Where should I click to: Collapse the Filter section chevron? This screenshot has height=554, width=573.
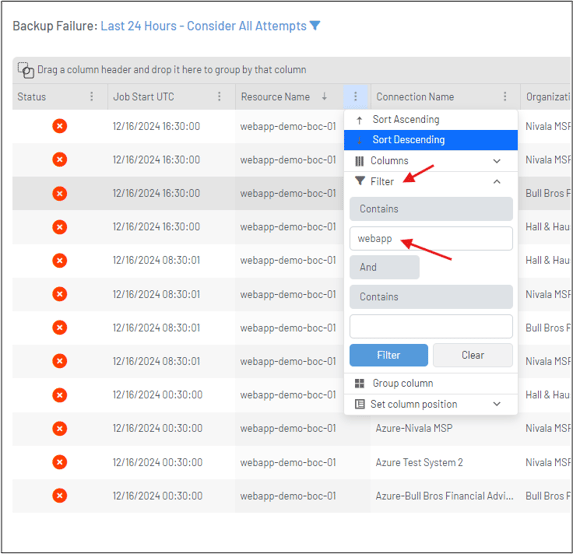[x=497, y=182]
